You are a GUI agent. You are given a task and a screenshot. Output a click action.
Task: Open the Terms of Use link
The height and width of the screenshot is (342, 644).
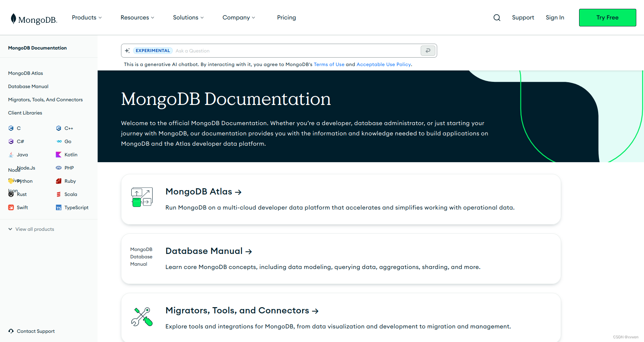(329, 64)
